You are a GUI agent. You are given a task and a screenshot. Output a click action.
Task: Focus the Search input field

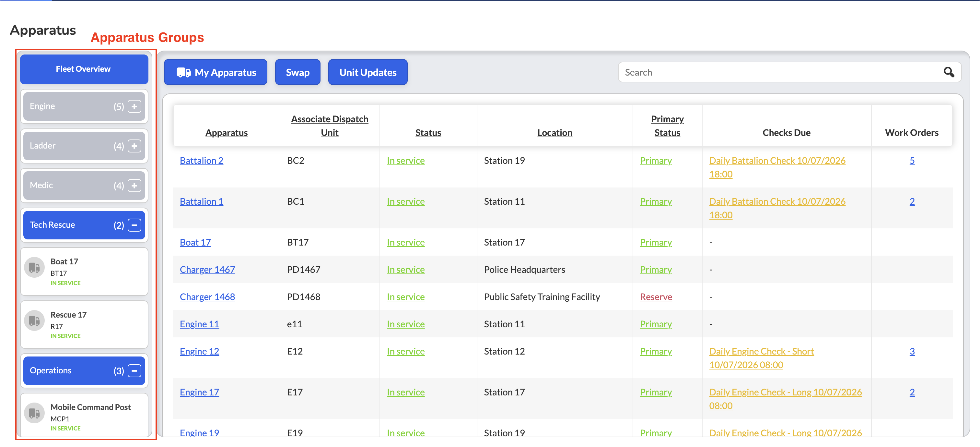click(x=790, y=72)
